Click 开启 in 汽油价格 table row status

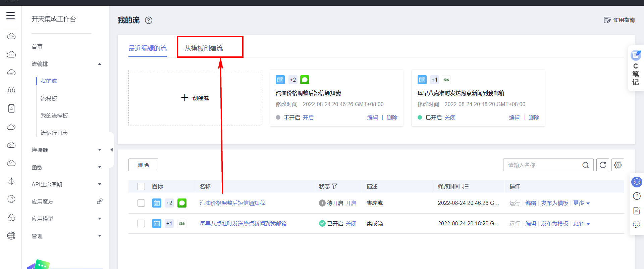tap(351, 203)
